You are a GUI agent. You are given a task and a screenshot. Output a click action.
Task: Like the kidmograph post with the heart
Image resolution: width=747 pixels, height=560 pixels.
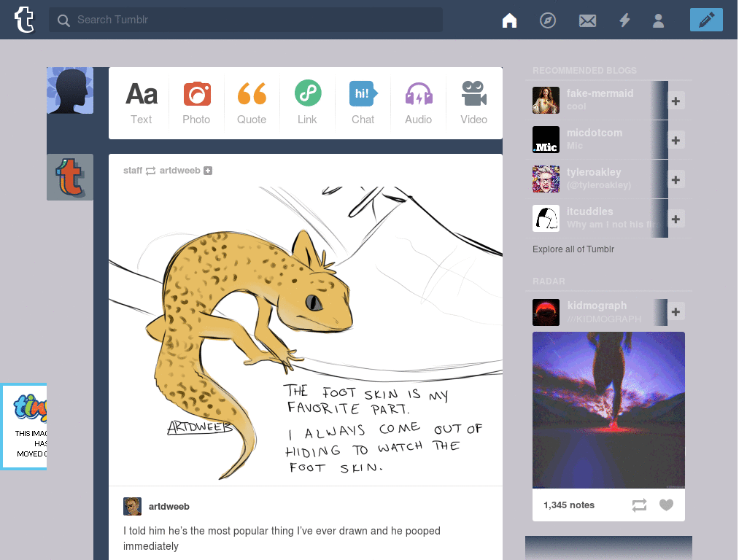click(x=666, y=505)
